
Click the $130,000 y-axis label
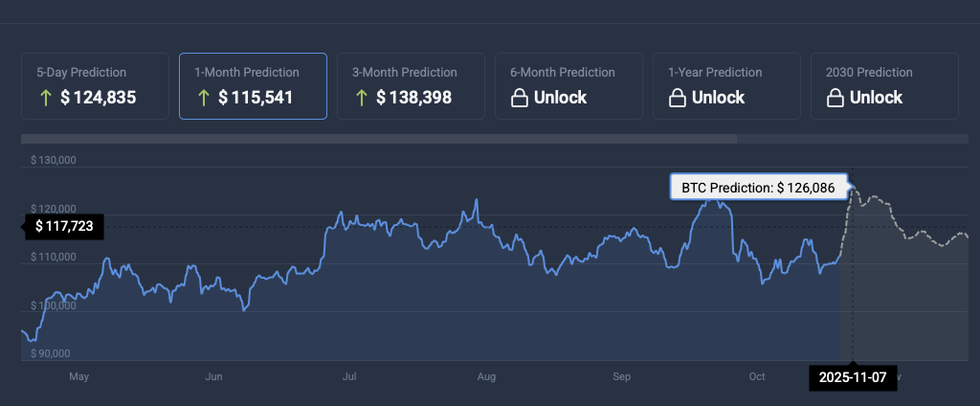tap(54, 160)
